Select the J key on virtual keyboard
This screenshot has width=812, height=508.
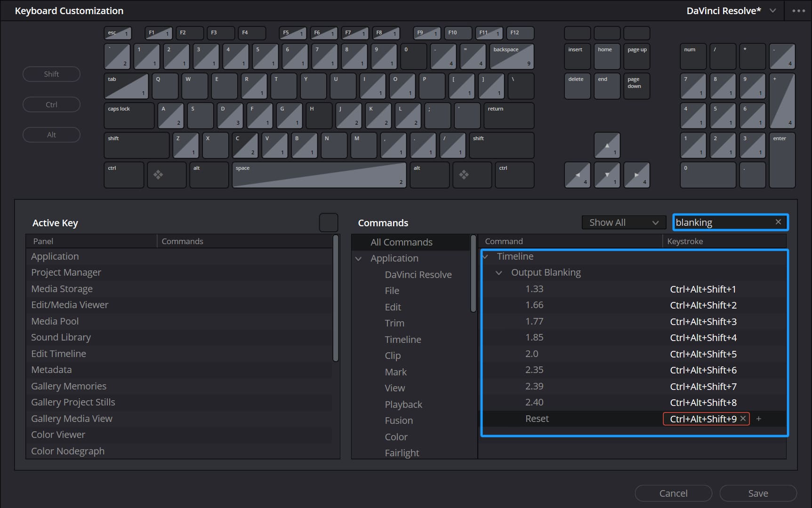(x=348, y=116)
